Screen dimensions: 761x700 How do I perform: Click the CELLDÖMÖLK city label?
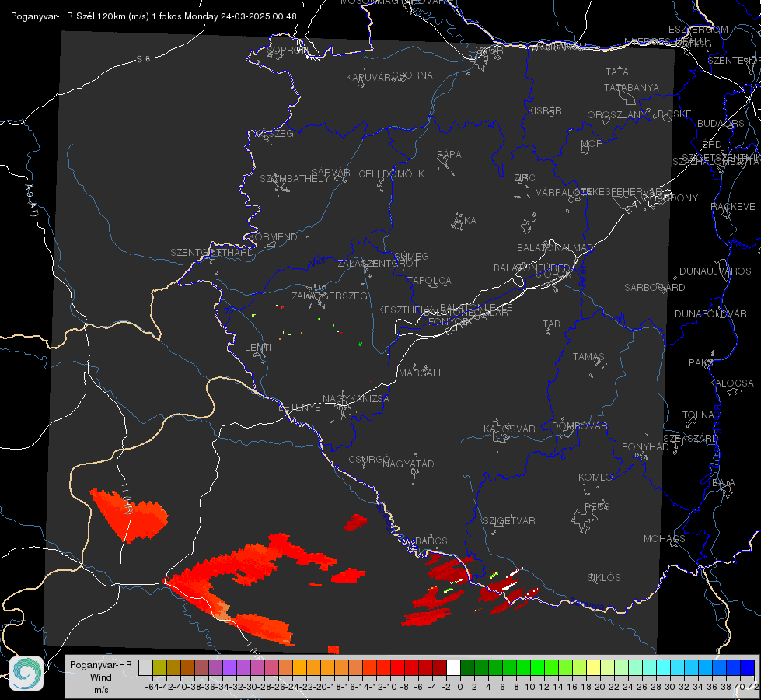pos(392,173)
